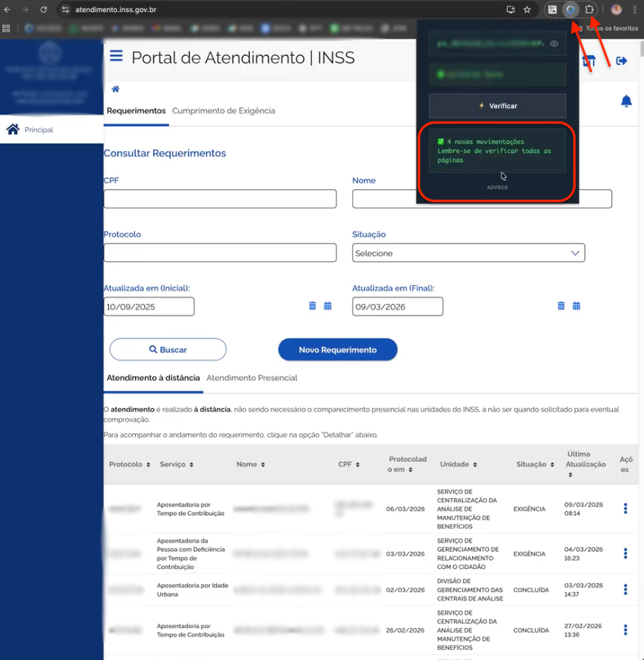644x660 pixels.
Task: Toggle the eye icon to reveal the key
Action: [x=554, y=44]
